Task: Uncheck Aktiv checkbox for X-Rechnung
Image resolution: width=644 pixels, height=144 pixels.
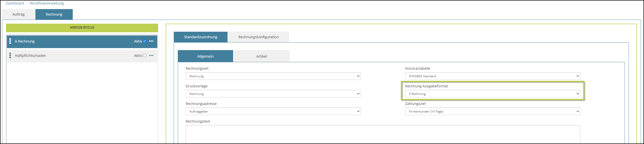Action: (x=145, y=41)
